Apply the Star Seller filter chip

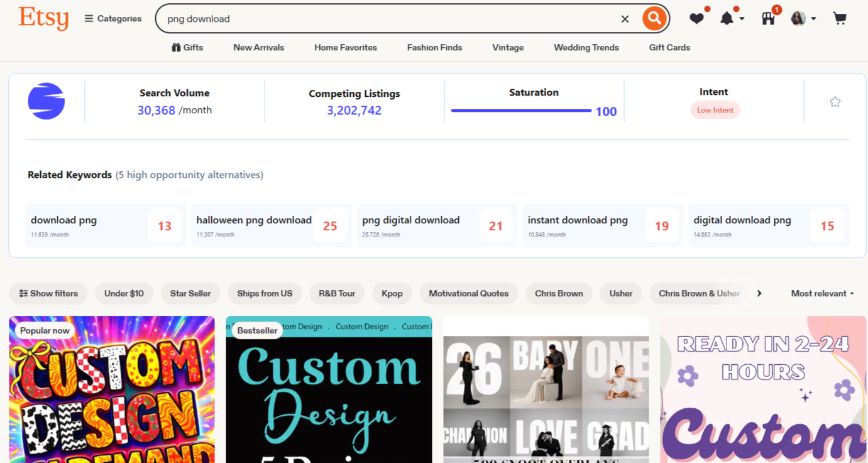(190, 293)
